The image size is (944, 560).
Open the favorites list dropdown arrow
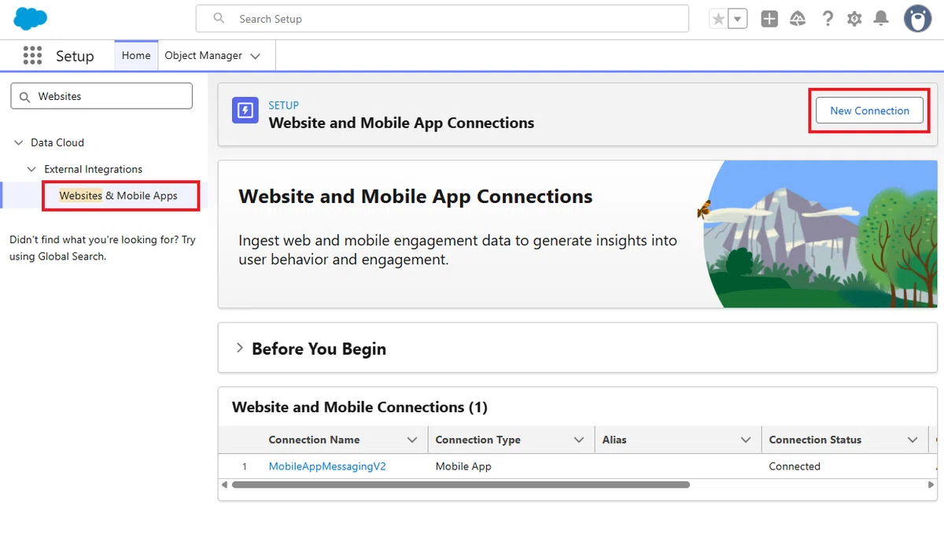[738, 19]
